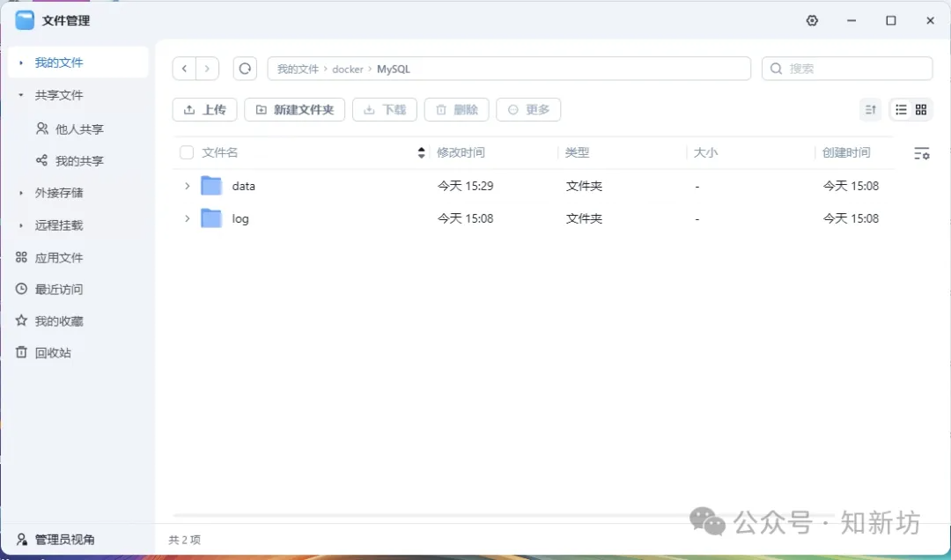Expand the data folder chevron
The width and height of the screenshot is (951, 560).
(187, 186)
